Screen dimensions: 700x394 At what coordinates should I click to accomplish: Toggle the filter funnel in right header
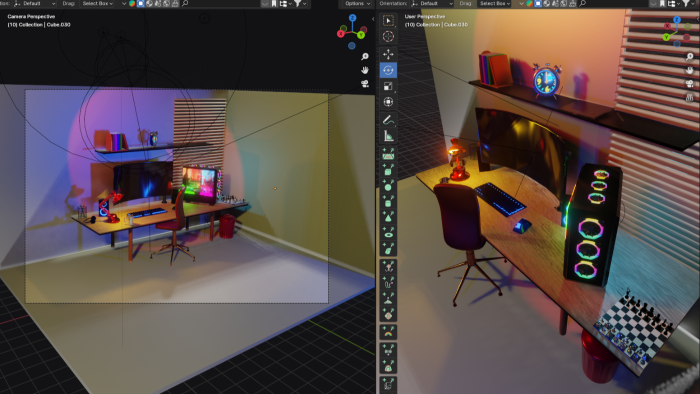(686, 4)
